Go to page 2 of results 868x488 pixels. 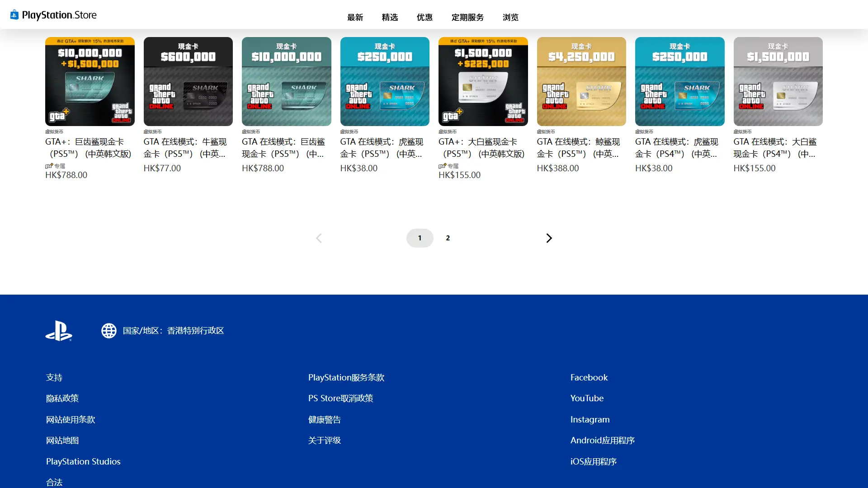click(x=448, y=238)
